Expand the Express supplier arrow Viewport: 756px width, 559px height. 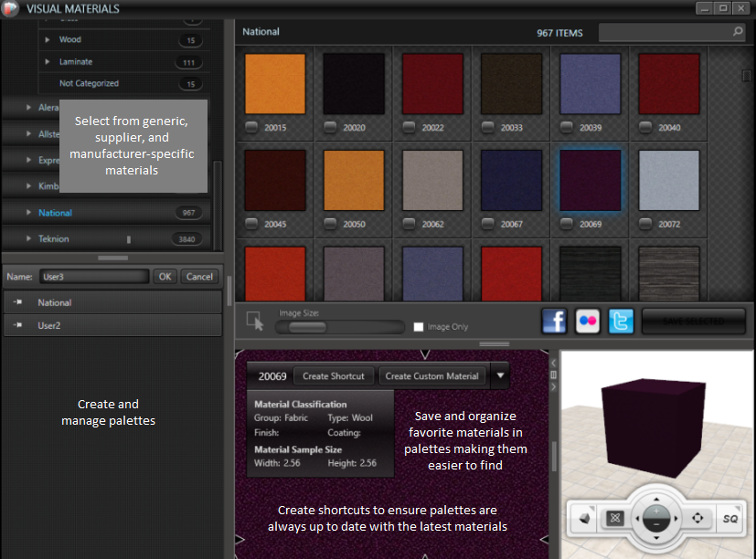pos(28,160)
